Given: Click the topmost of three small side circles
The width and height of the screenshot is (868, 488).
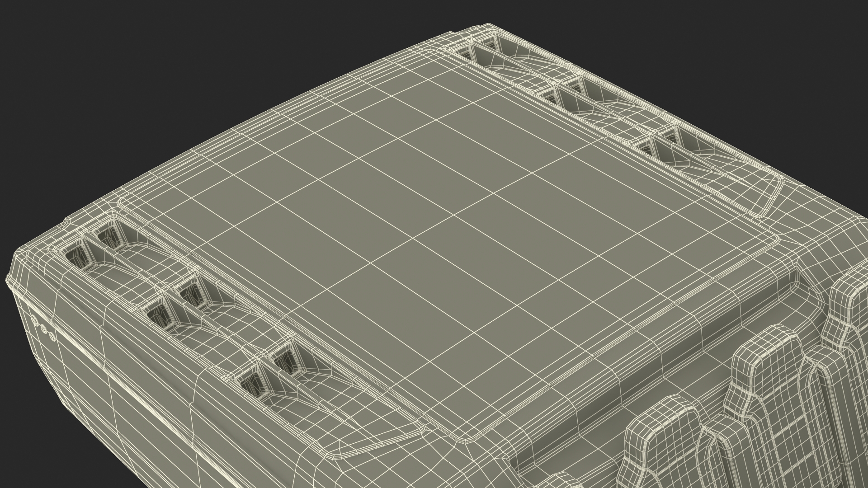Looking at the screenshot, I should point(35,321).
